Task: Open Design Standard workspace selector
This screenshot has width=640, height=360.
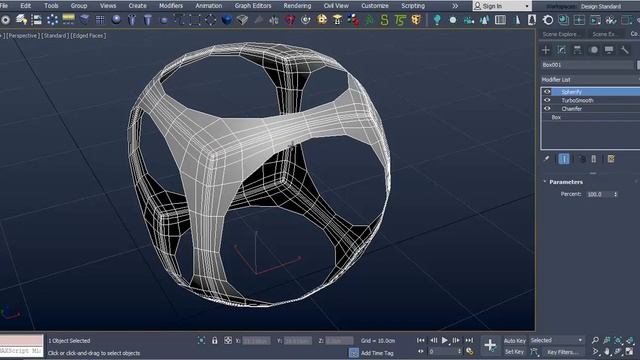Action: (601, 7)
